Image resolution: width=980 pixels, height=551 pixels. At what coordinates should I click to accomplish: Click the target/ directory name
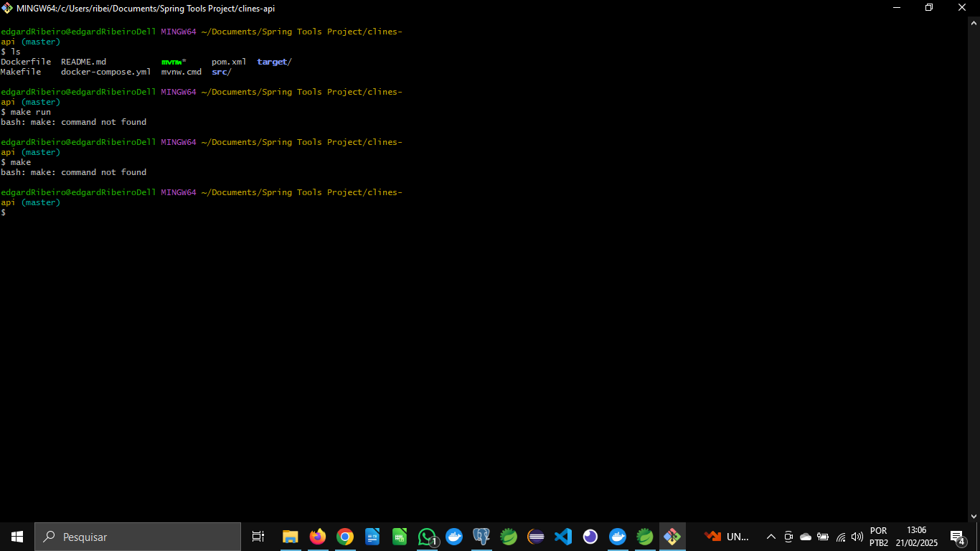pyautogui.click(x=274, y=62)
